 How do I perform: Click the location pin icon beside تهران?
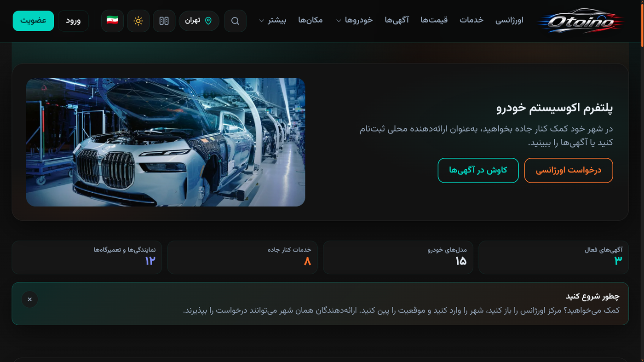pos(208,21)
